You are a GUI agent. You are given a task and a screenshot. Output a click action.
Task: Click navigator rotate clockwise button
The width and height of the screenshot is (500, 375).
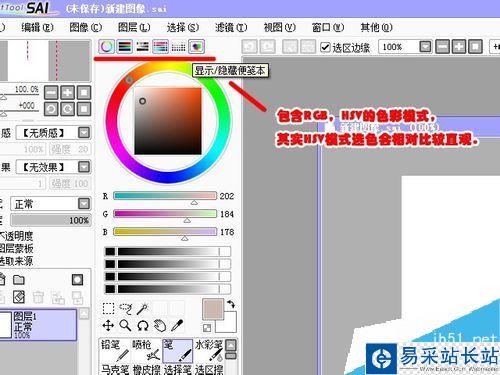(x=68, y=109)
